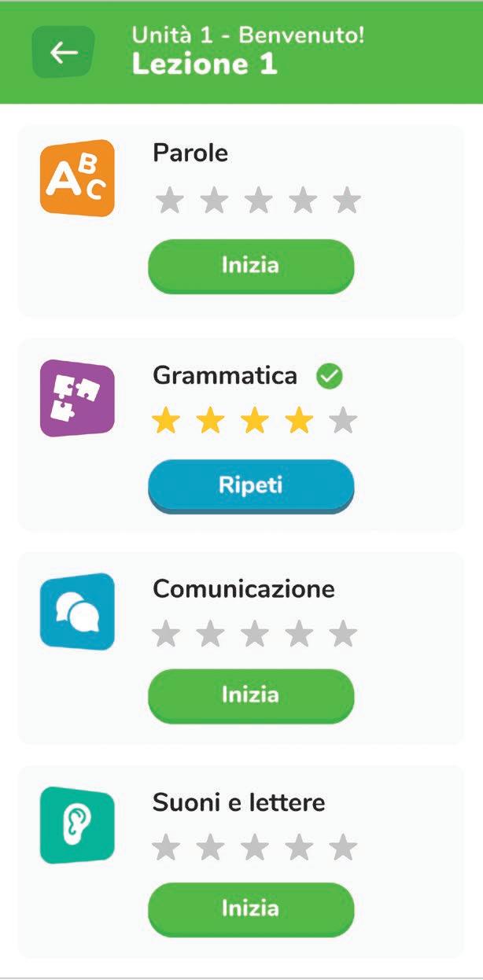This screenshot has width=483, height=980.
Task: Tap the fourth gold star under Grammatica
Action: (x=299, y=422)
